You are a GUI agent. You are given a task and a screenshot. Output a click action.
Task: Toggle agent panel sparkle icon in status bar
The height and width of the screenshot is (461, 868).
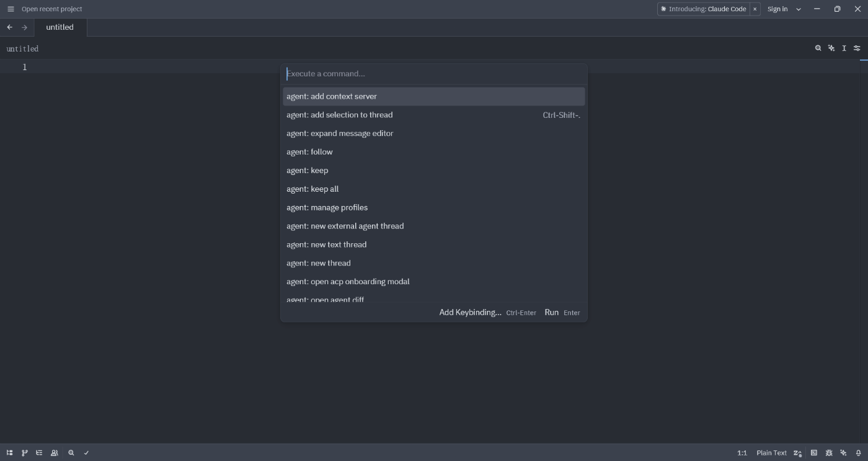tap(843, 453)
